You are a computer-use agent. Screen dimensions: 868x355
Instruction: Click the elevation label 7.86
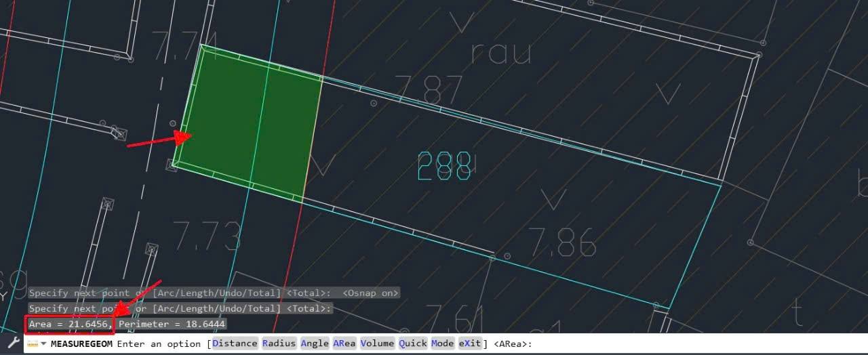point(562,242)
